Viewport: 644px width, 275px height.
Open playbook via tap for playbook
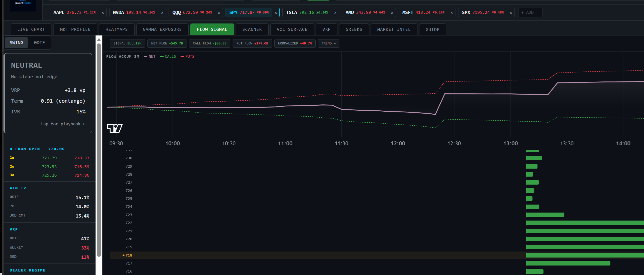point(63,124)
